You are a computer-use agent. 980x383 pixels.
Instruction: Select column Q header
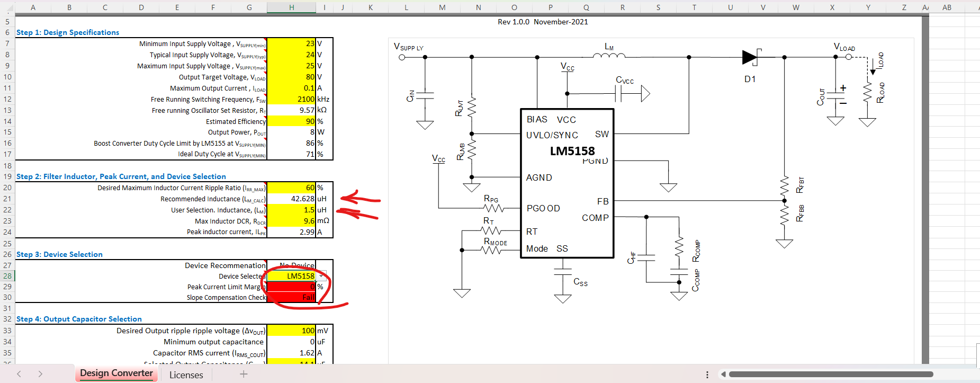pos(586,7)
